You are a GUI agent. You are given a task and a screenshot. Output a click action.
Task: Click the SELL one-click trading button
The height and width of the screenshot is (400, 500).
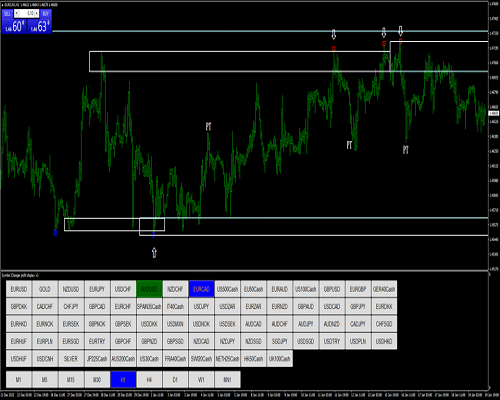[7, 14]
